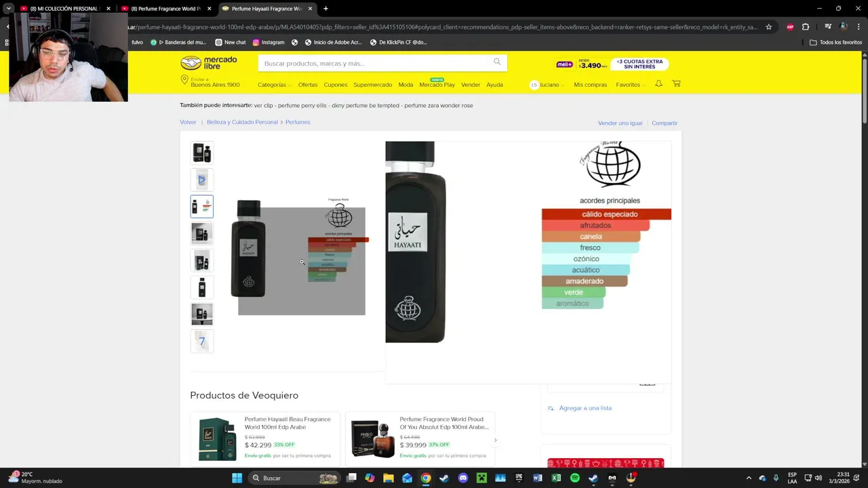Click the Windows taskbar Buscar search box
This screenshot has width=868, height=488.
294,478
